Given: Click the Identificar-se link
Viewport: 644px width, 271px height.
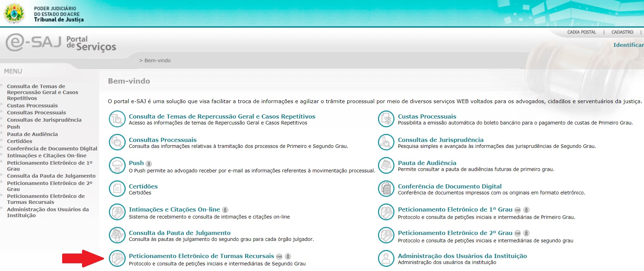Looking at the screenshot, I should point(628,45).
